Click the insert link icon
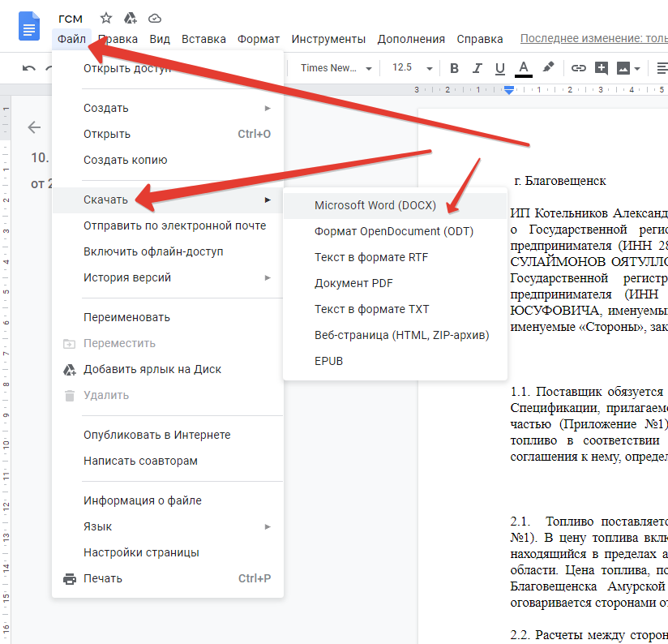This screenshot has height=644, width=668. (x=578, y=68)
